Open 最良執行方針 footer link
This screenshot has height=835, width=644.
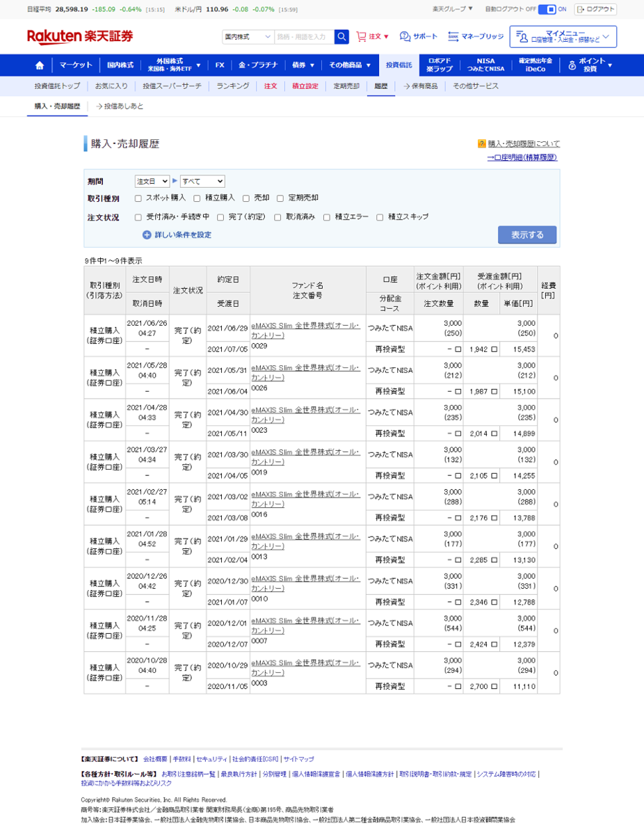click(239, 774)
